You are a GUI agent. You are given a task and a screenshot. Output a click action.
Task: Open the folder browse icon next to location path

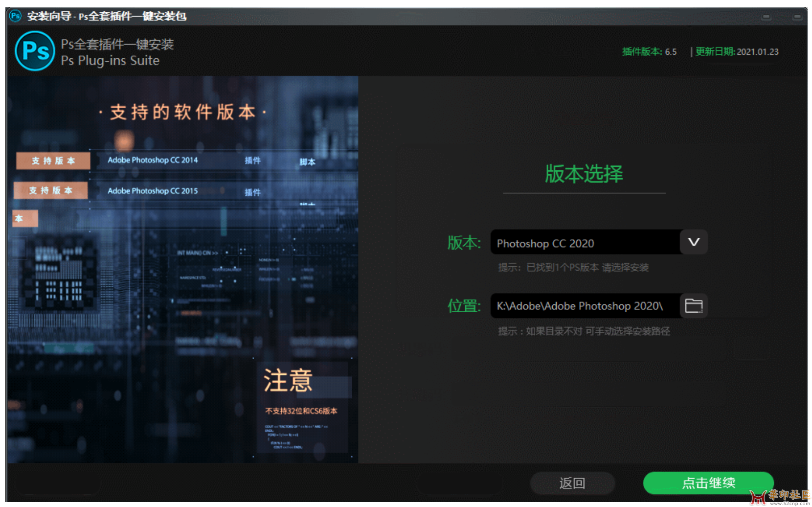694,306
